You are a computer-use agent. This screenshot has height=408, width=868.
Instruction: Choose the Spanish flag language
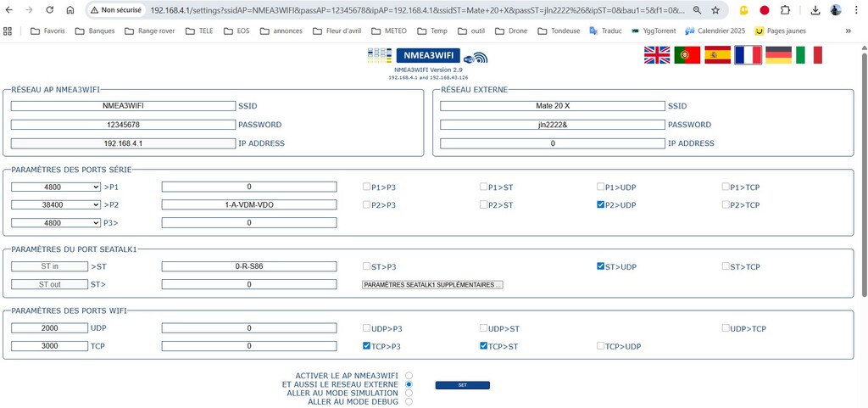[717, 55]
